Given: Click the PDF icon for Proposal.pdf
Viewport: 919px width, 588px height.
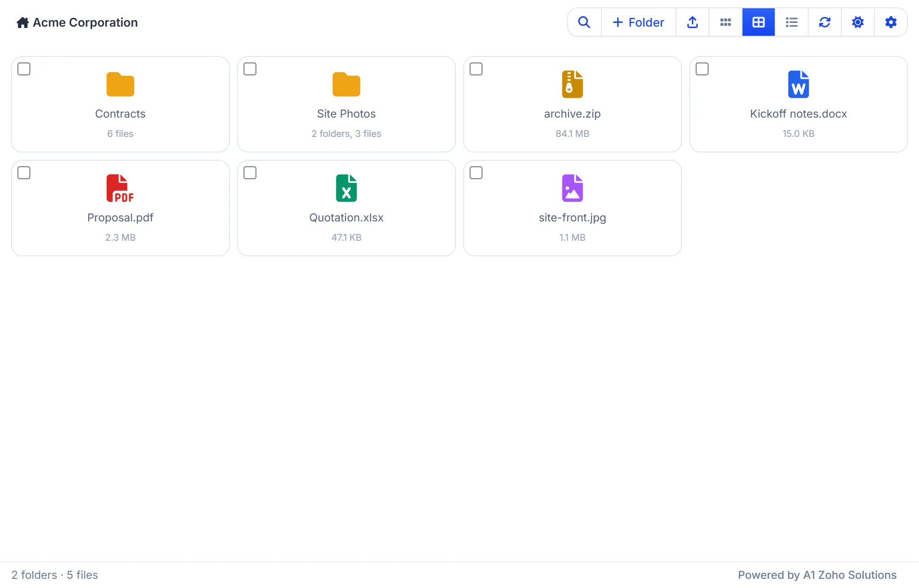Looking at the screenshot, I should click(120, 188).
